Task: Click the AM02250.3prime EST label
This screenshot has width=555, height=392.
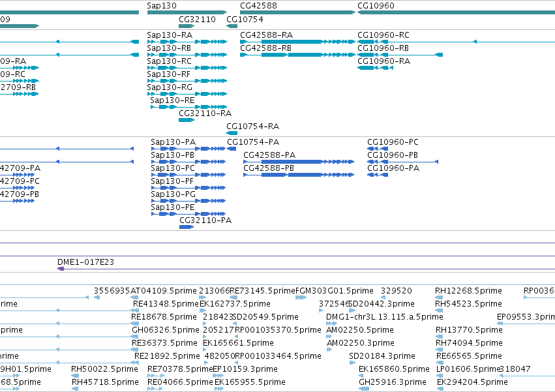Action: pyautogui.click(x=360, y=343)
